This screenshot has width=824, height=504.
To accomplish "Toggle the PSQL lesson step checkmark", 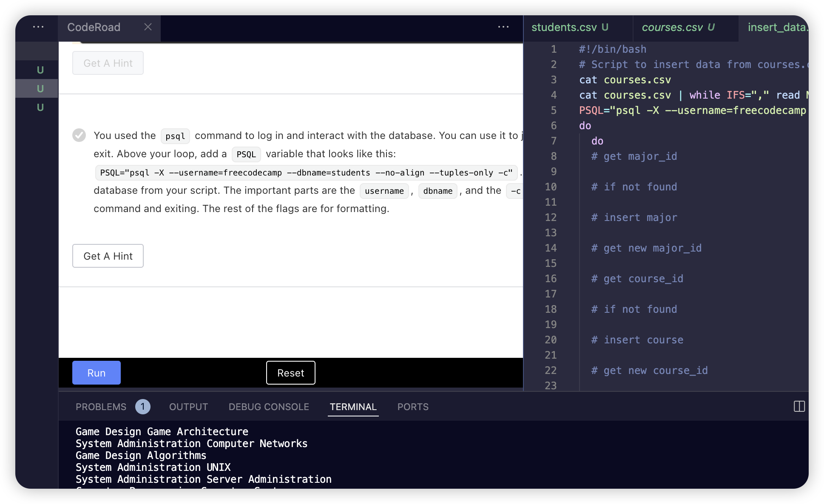I will click(79, 135).
